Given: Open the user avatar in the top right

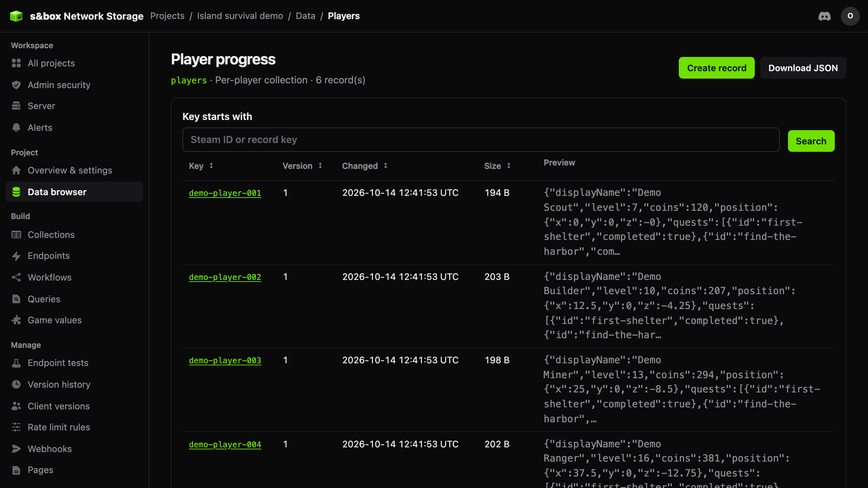Looking at the screenshot, I should coord(850,16).
